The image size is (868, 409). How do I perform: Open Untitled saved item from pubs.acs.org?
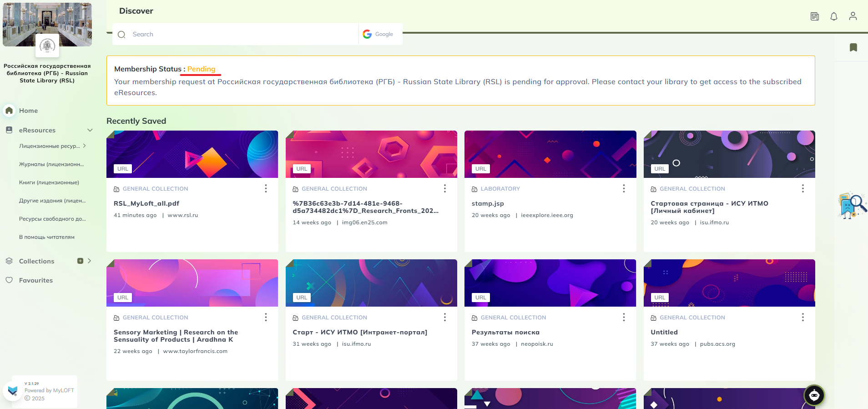pyautogui.click(x=664, y=332)
